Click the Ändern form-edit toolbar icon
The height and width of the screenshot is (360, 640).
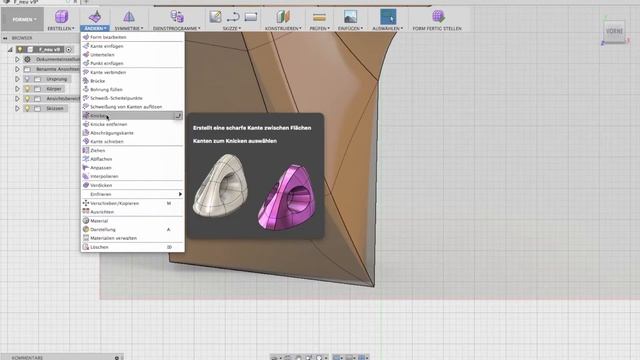pyautogui.click(x=95, y=17)
